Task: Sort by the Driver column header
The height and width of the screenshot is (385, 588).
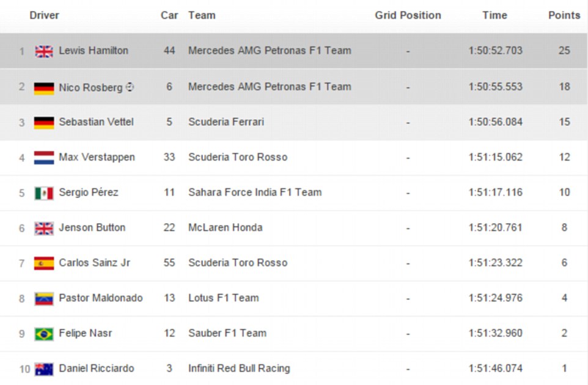Action: [x=44, y=15]
